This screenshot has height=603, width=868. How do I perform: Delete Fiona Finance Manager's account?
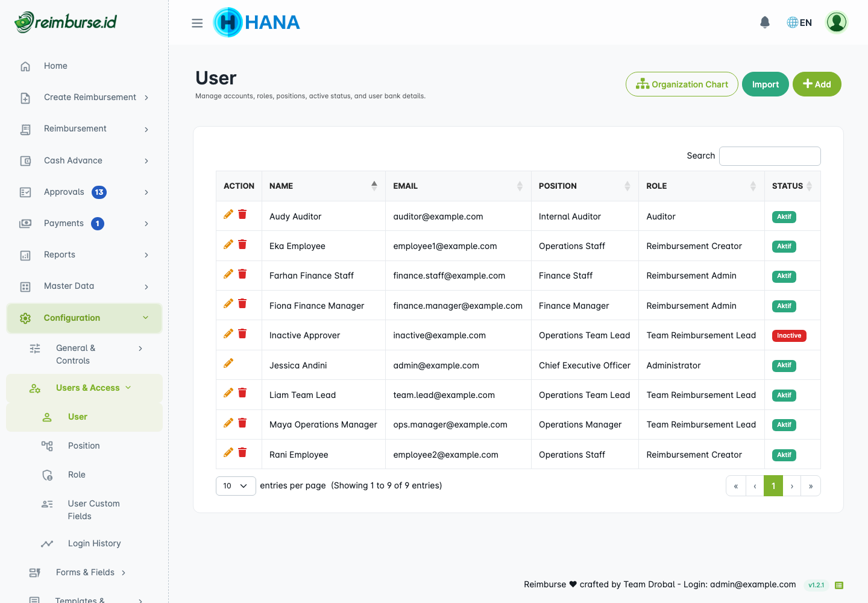(x=242, y=303)
